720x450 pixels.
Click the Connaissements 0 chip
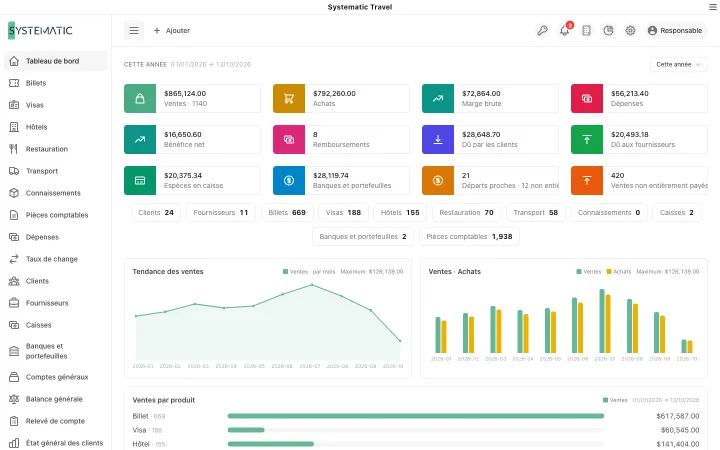point(609,213)
